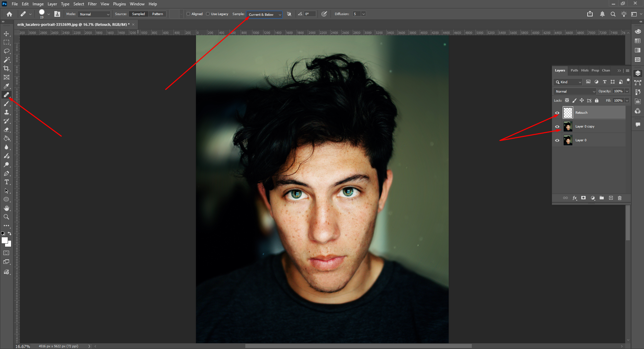Add a layer mask to Retouch layer
Image resolution: width=644 pixels, height=349 pixels.
[x=584, y=198]
